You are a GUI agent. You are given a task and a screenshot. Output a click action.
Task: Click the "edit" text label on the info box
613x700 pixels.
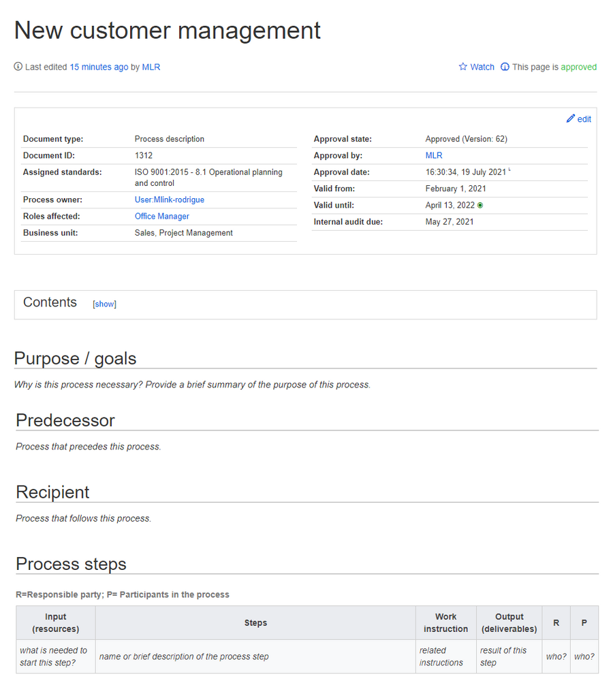click(x=584, y=118)
